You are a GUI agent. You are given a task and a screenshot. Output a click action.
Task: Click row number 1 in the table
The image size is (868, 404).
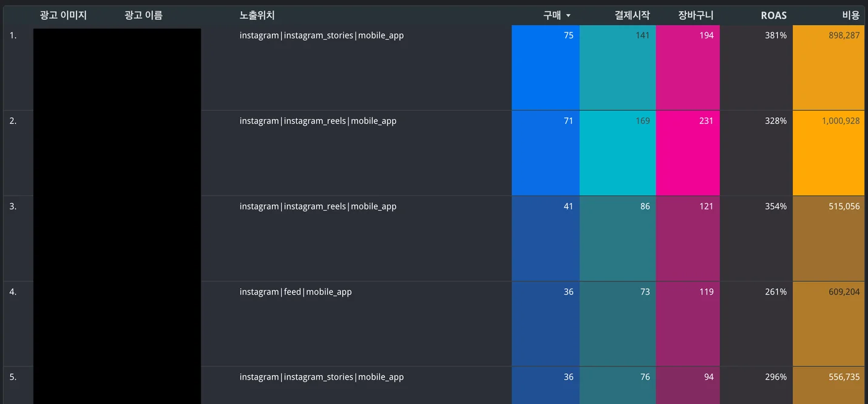[x=12, y=35]
